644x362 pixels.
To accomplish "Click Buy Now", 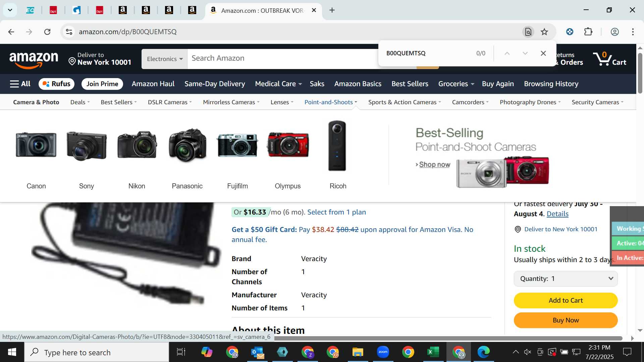I will pos(566,320).
